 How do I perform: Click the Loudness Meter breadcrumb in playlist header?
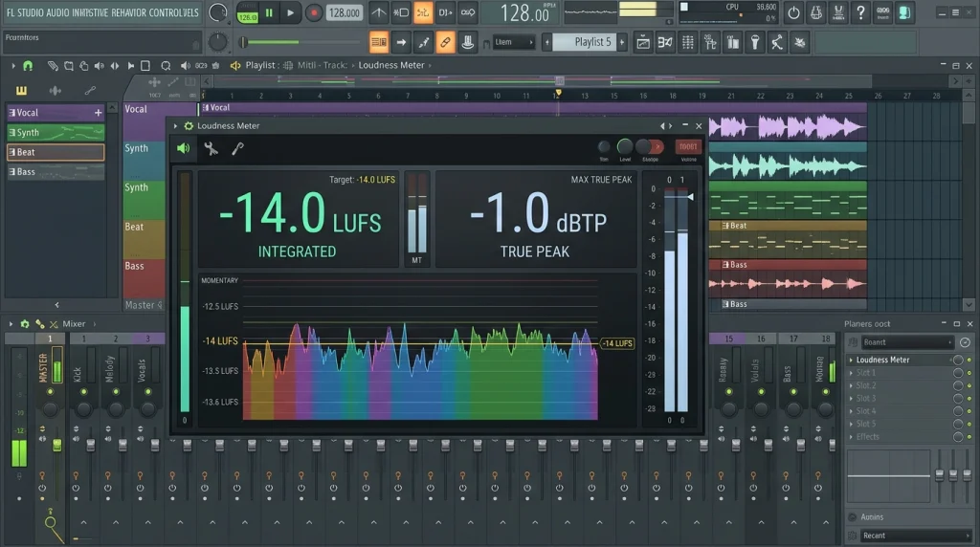click(x=391, y=65)
